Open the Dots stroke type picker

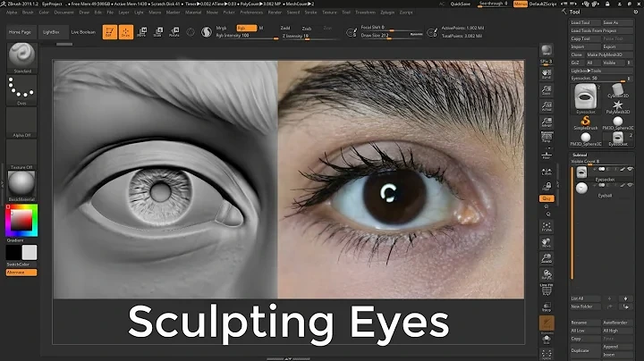click(21, 88)
